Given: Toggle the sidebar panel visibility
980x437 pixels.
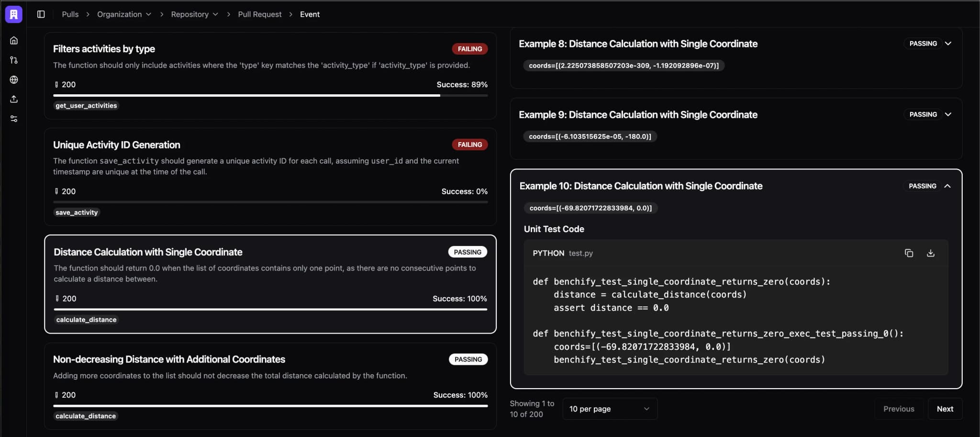Looking at the screenshot, I should 41,14.
